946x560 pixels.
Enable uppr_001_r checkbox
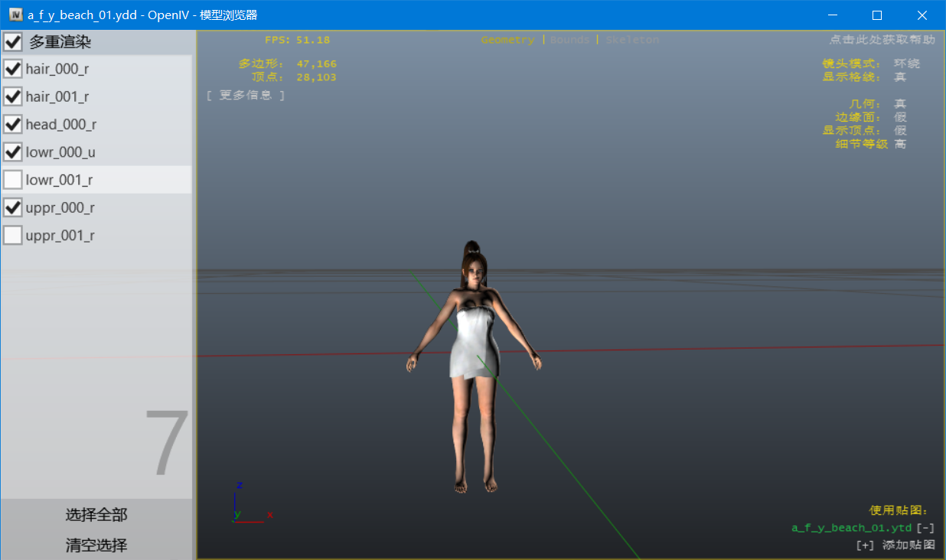13,235
